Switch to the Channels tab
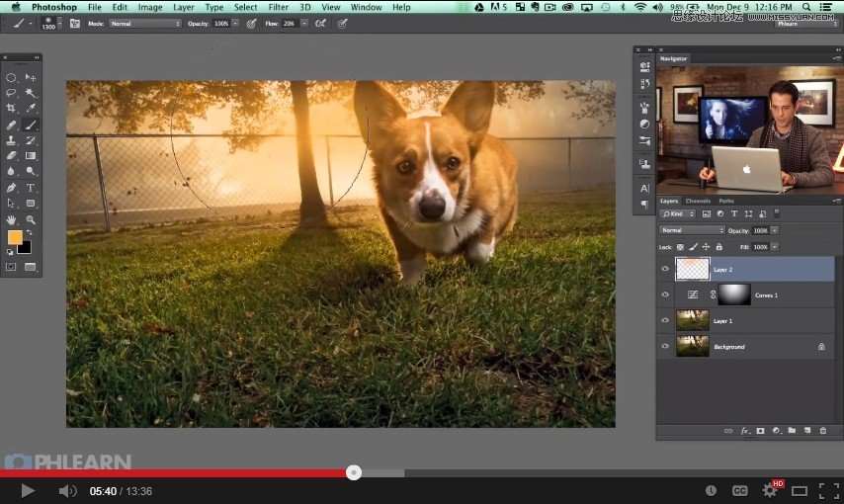 698,201
